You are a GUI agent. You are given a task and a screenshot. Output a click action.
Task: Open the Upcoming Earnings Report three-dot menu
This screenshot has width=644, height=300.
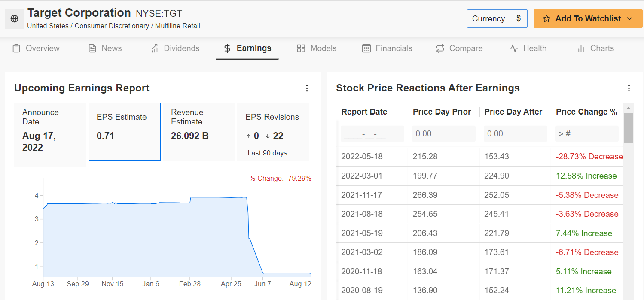307,88
